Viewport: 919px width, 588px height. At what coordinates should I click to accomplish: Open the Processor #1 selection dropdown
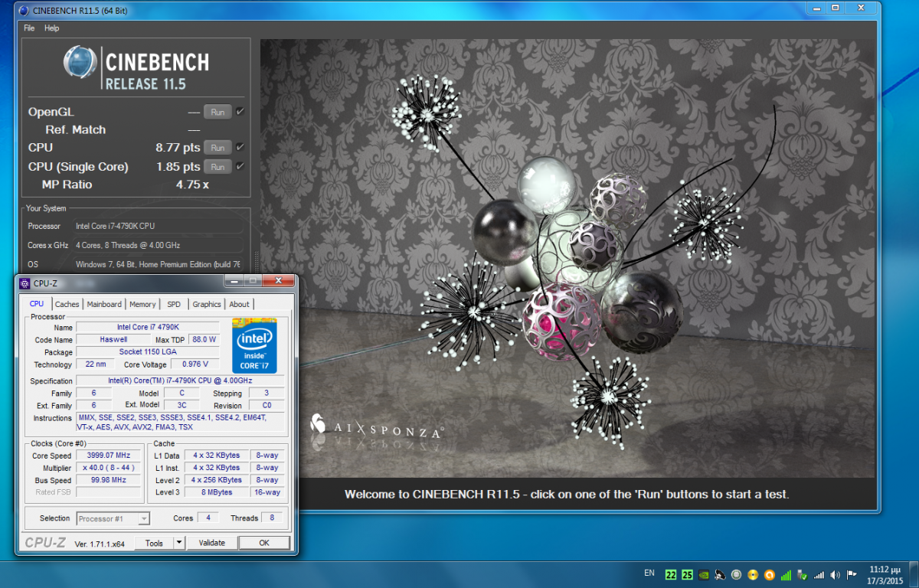click(x=113, y=518)
